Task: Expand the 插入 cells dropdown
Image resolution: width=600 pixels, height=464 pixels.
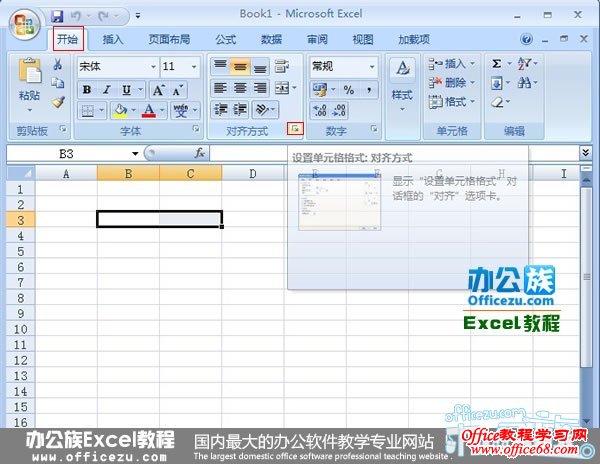Action: (472, 63)
